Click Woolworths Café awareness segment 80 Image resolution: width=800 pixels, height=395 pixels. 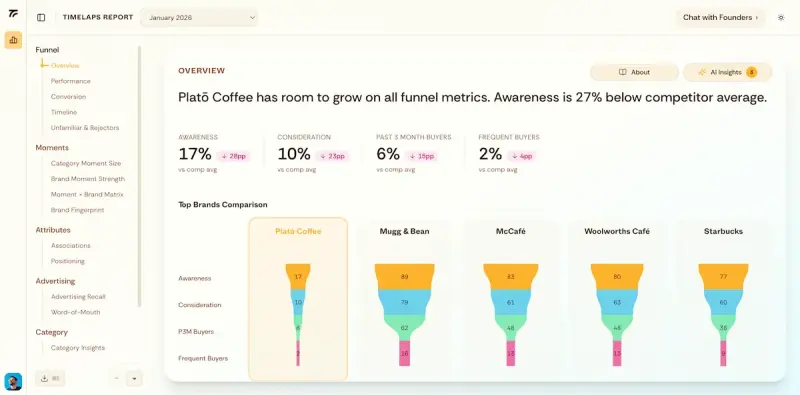tap(617, 277)
